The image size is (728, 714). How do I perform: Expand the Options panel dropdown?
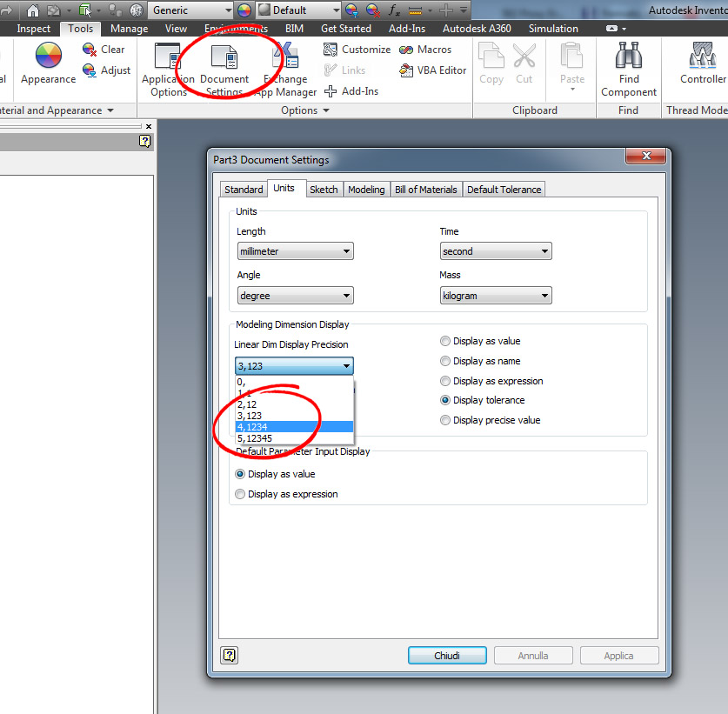tap(325, 110)
